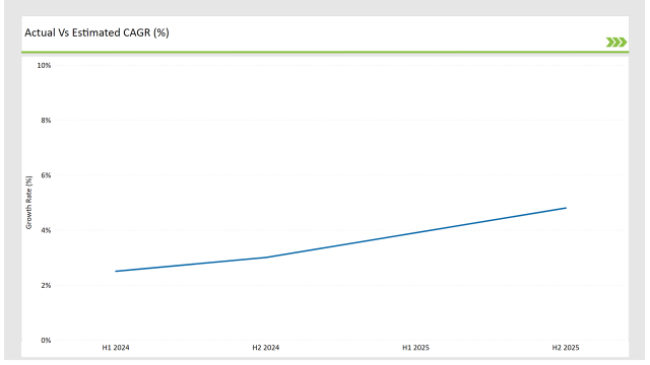This screenshot has height=365, width=650.
Task: Click the 'Growth Rate (%)' axis title
Action: (29, 202)
